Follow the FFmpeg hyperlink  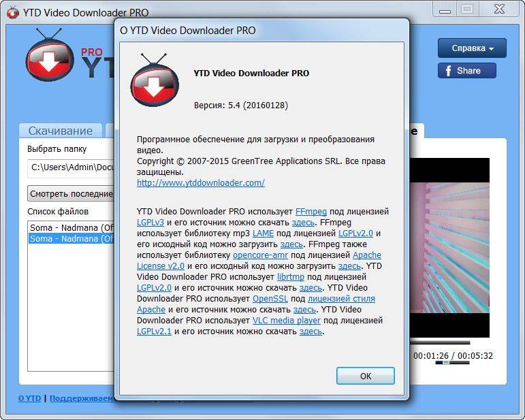(x=311, y=212)
